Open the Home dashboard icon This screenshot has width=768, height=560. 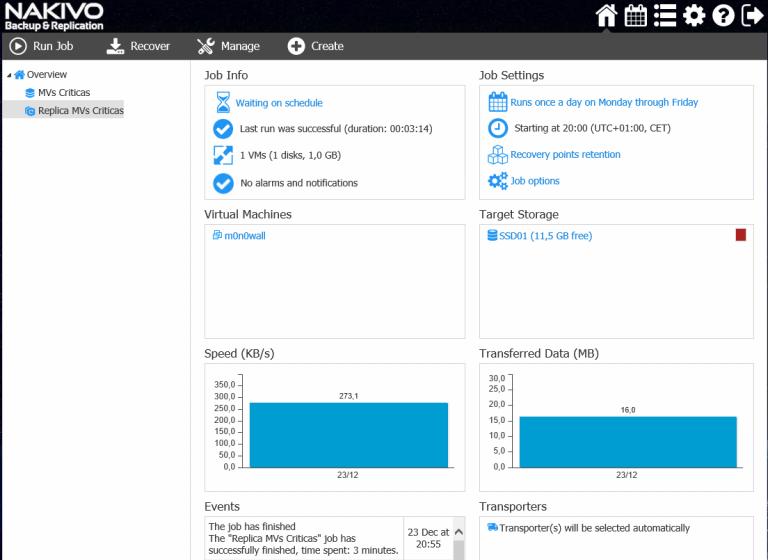pyautogui.click(x=606, y=15)
